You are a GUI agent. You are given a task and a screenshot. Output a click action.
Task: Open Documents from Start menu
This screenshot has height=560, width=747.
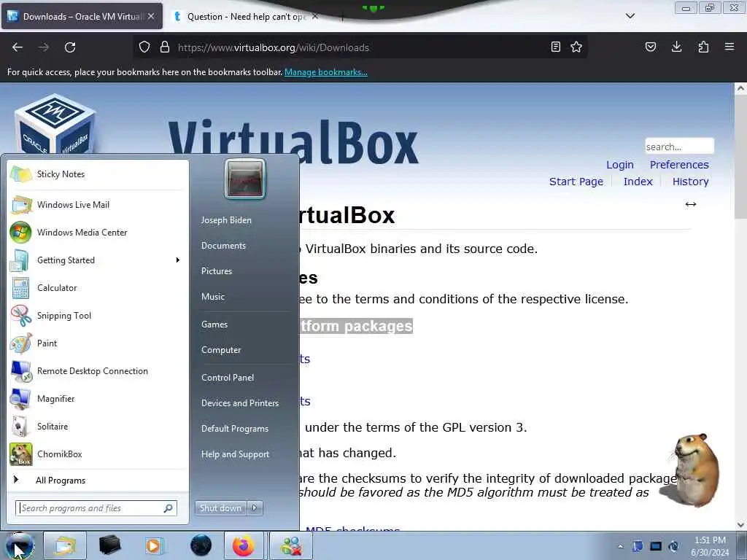[223, 246]
